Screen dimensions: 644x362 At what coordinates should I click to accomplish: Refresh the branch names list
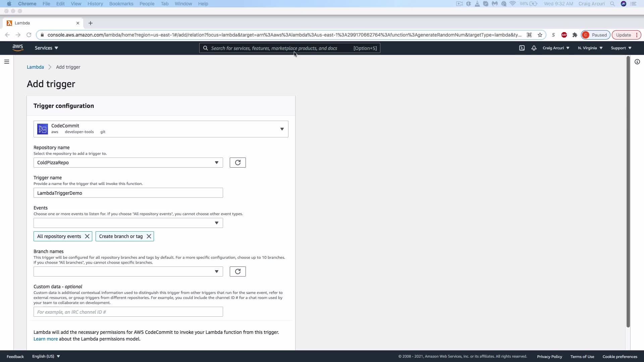pos(237,271)
